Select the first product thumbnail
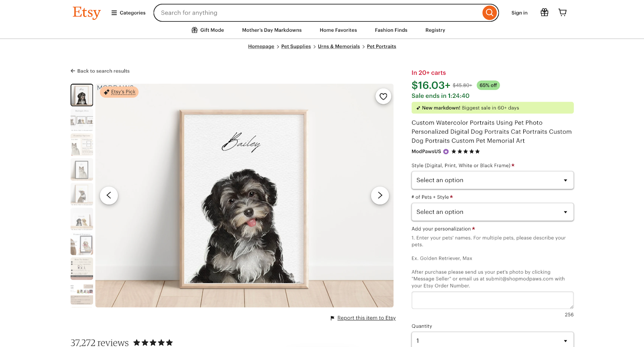The width and height of the screenshot is (644, 347). [x=81, y=95]
